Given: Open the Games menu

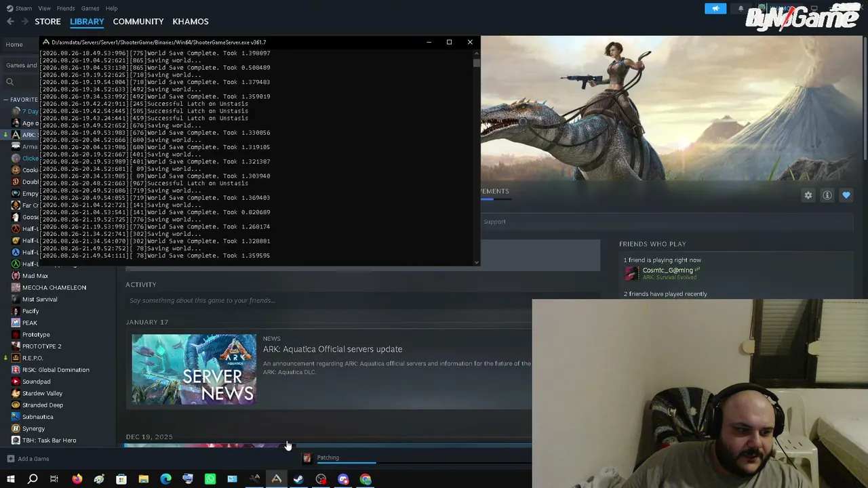Looking at the screenshot, I should [x=90, y=8].
